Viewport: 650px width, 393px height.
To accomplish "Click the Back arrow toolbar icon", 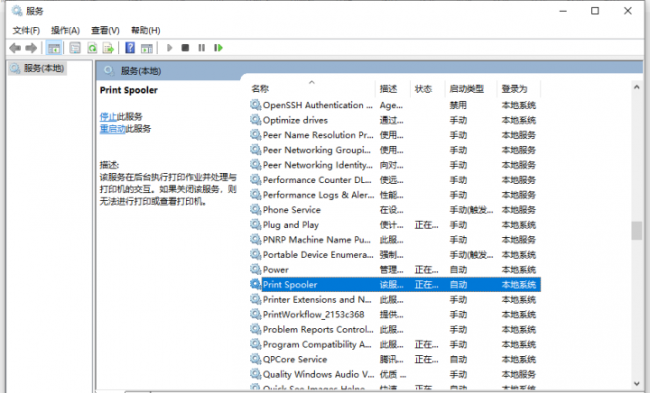I will tap(15, 48).
